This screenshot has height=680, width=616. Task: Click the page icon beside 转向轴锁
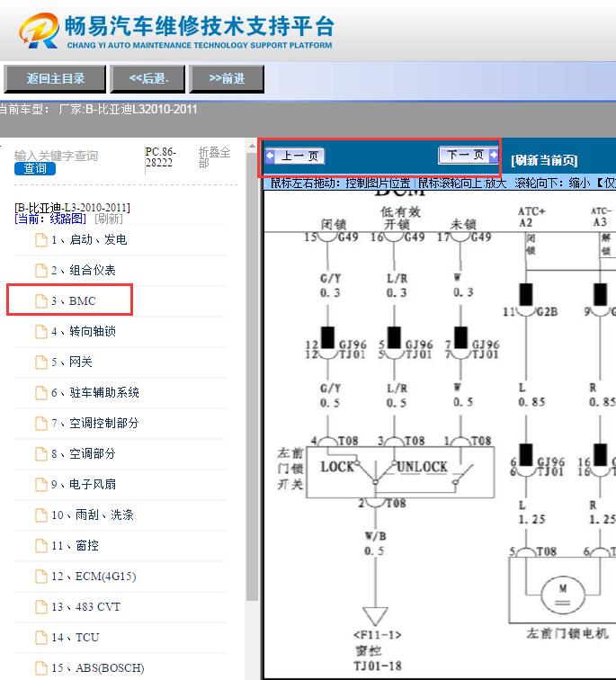click(x=41, y=332)
